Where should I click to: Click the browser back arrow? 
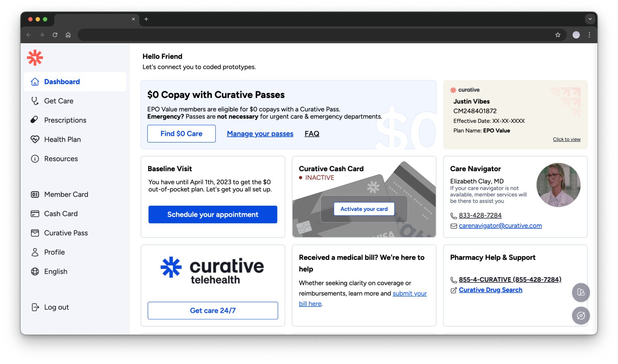pos(29,35)
